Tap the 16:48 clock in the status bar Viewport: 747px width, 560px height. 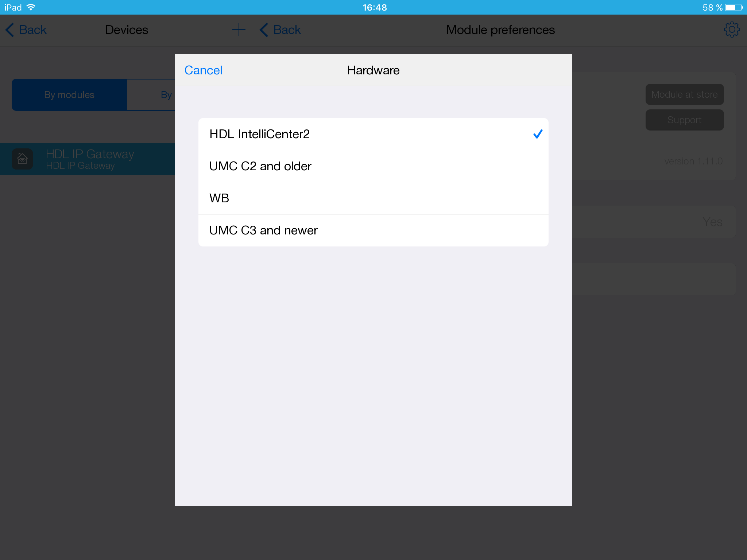(375, 7)
